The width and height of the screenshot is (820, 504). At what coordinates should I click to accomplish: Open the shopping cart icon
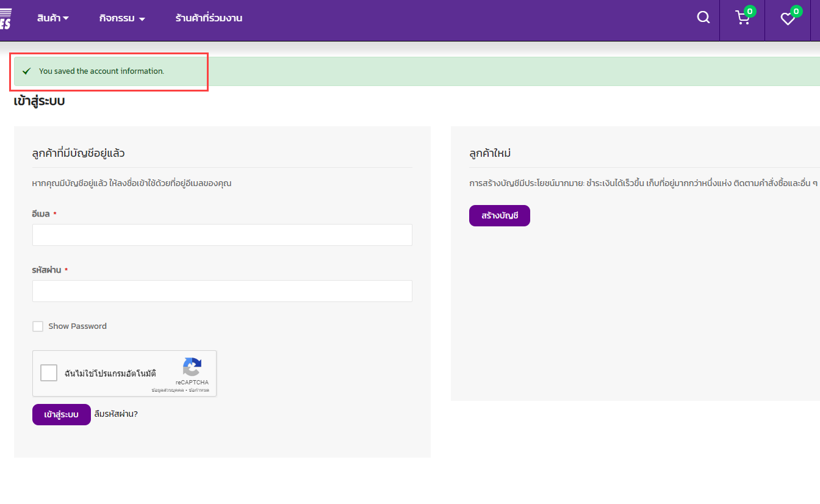pos(743,18)
